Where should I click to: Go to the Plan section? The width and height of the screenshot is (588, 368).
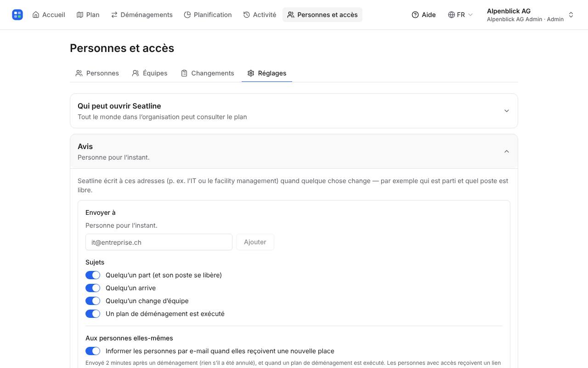click(x=88, y=15)
